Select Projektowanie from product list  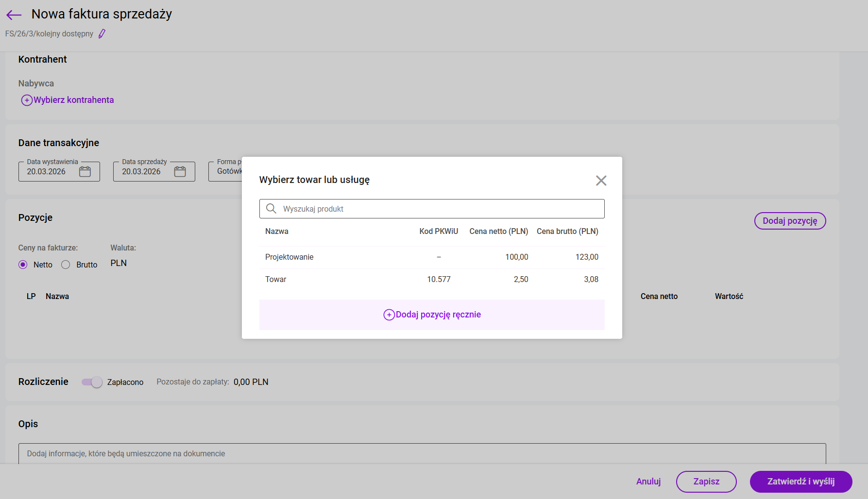coord(289,257)
